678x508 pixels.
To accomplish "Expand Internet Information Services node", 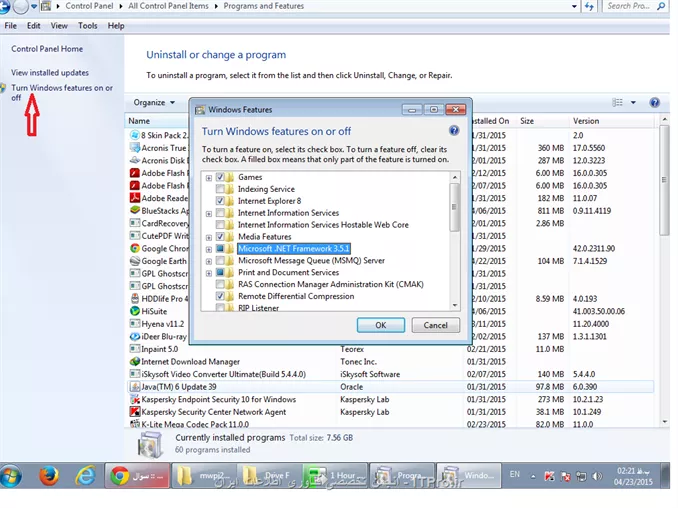I will [209, 214].
